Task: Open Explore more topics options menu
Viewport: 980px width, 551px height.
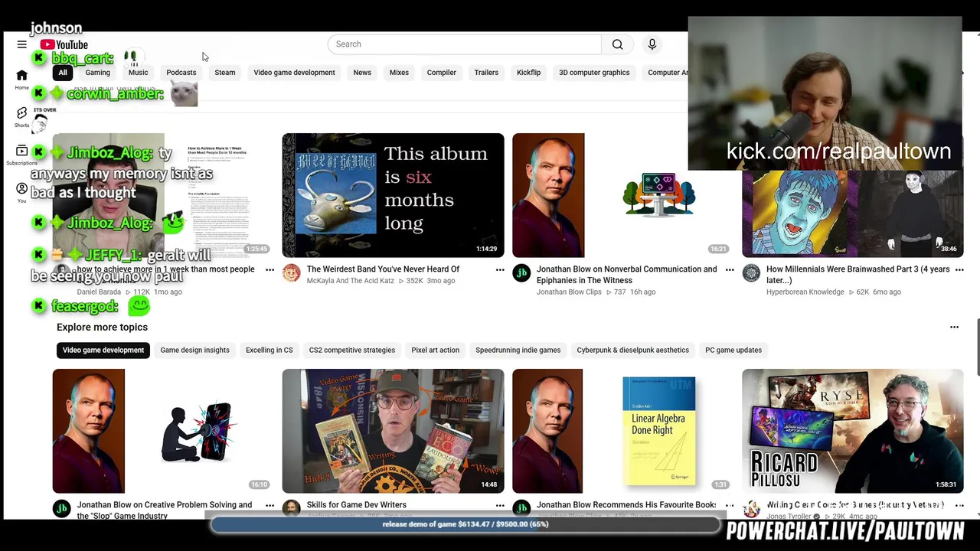Action: click(x=954, y=328)
